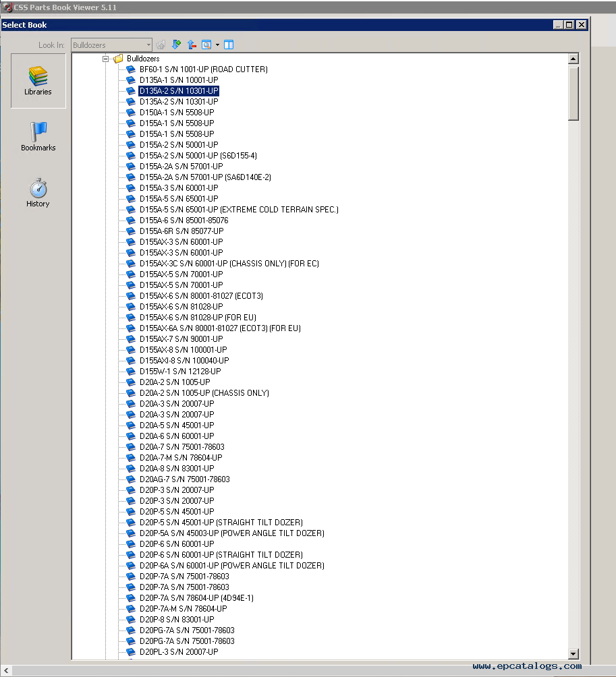The image size is (616, 677).
Task: Select D20A-2 S/N 1005-UP (CHASSIS ONLY)
Action: 204,393
